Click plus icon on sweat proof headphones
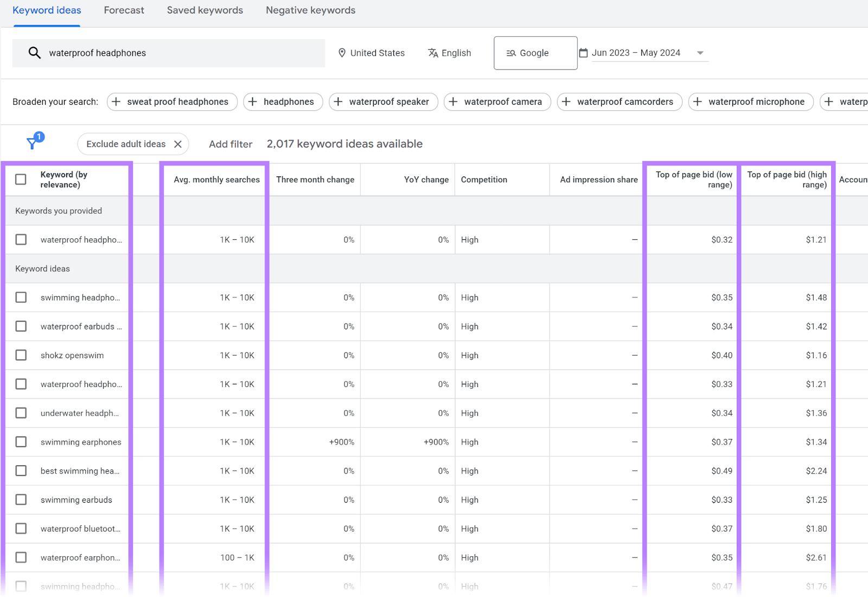This screenshot has width=868, height=597. pos(116,101)
